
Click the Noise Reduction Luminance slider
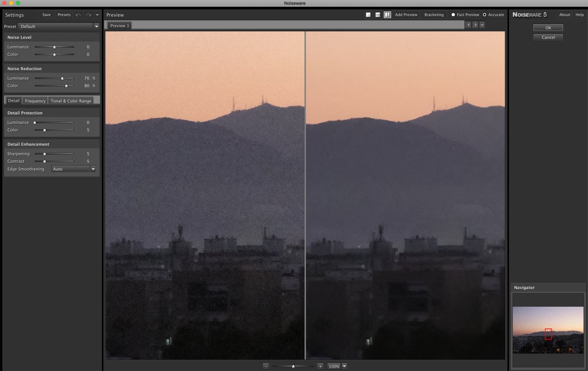click(x=54, y=78)
